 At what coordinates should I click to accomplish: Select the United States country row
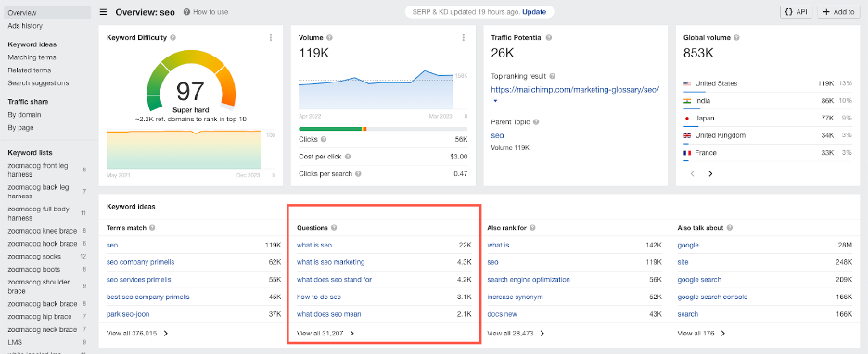(768, 84)
